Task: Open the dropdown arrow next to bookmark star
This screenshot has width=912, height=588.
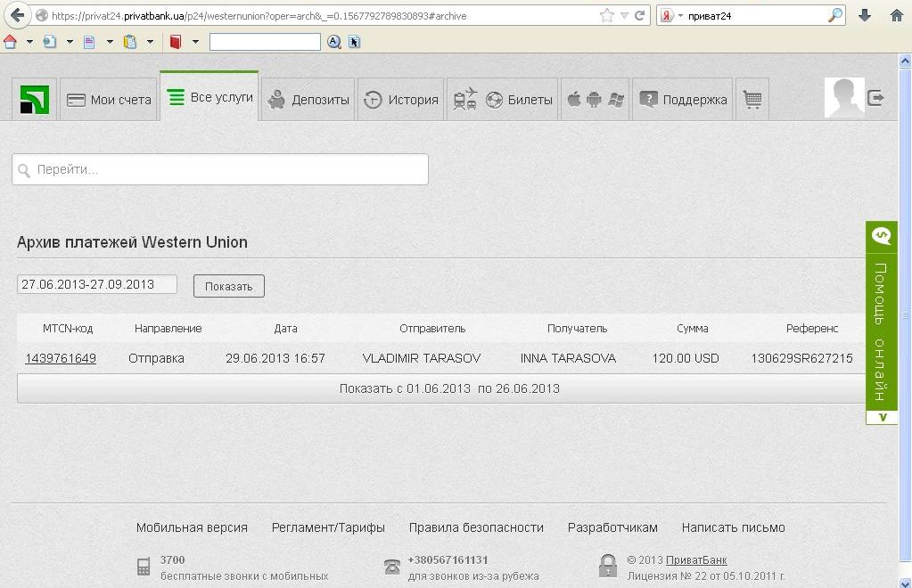Action: [624, 16]
